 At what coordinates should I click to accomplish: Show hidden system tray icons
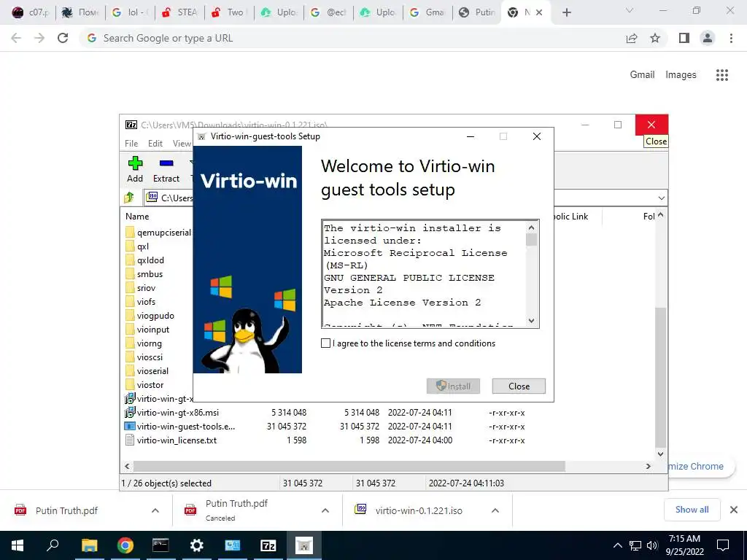pos(617,545)
